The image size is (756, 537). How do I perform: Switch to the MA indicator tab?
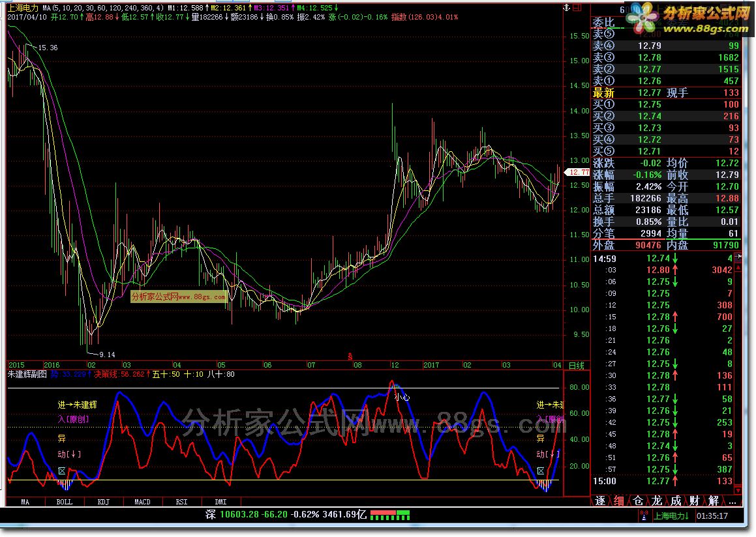tap(25, 502)
